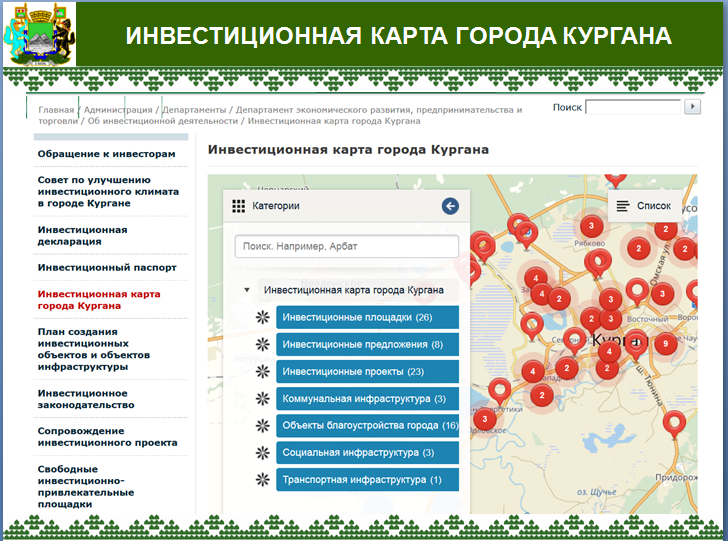Collapse the Категории panel with back arrow
728x541 pixels.
tap(450, 206)
